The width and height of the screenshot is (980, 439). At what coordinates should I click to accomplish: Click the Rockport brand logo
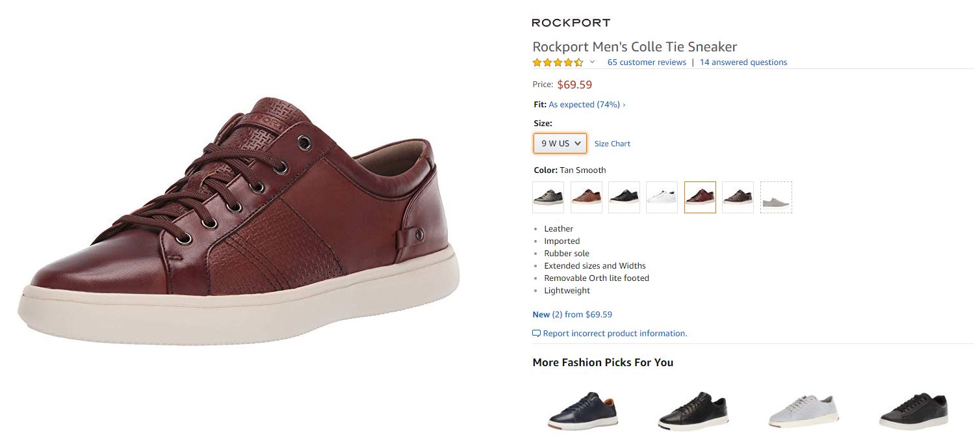click(x=571, y=23)
